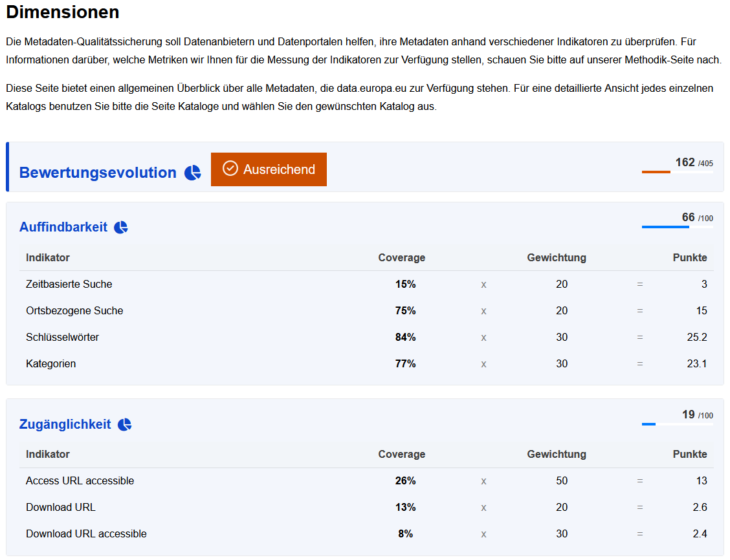The height and width of the screenshot is (560, 730).
Task: Click the 66/100 Auffindbarkeit progress bar
Action: [678, 227]
